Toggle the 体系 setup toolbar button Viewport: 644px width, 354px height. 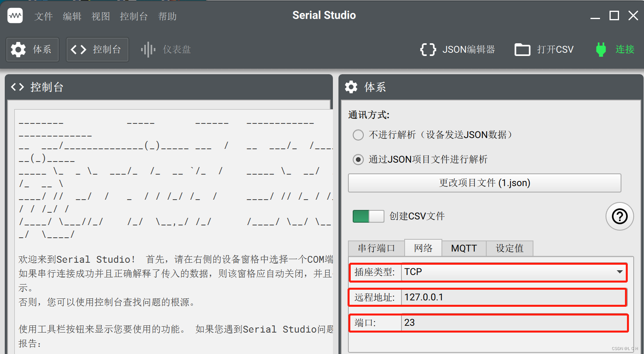pyautogui.click(x=32, y=50)
